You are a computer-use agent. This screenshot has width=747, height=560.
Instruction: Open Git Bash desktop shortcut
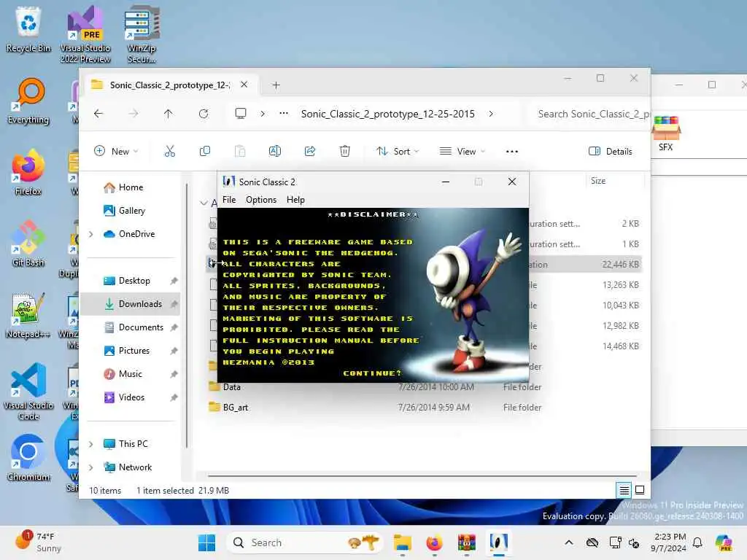[28, 244]
